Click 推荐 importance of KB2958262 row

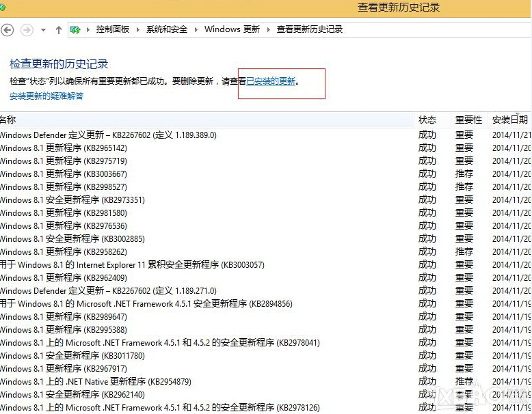464,252
